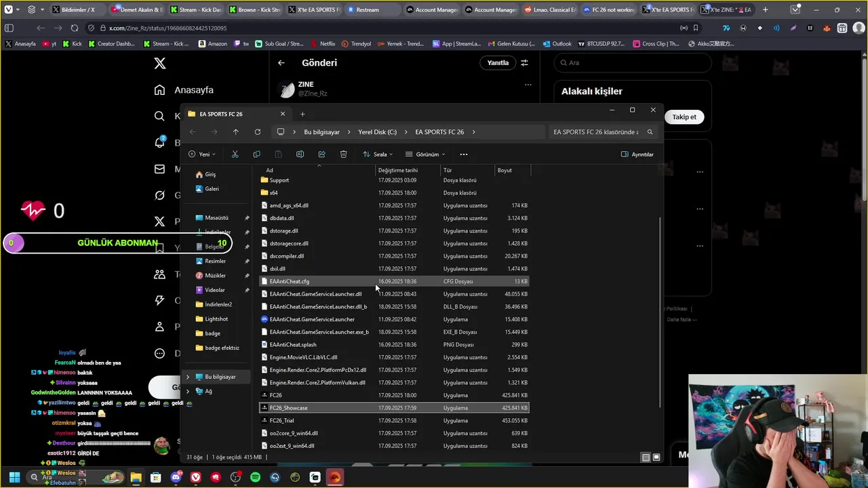The height and width of the screenshot is (488, 868).
Task: Select the x64 folder row
Action: pyautogui.click(x=393, y=192)
